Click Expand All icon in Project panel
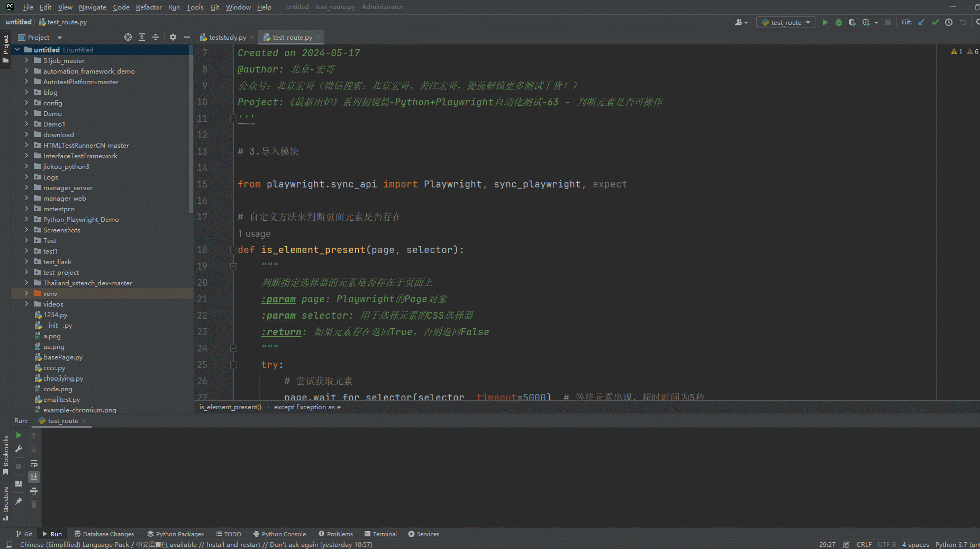This screenshot has height=549, width=980. (x=142, y=37)
